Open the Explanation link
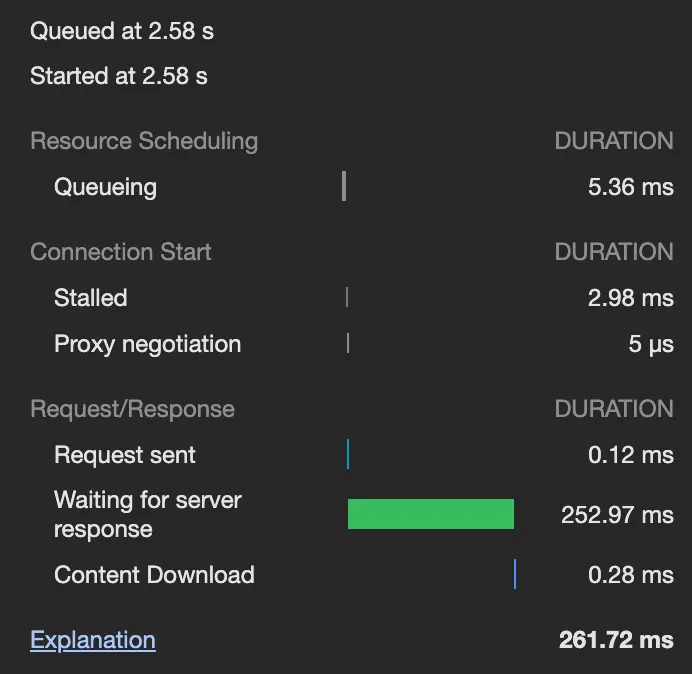692x674 pixels. coord(93,640)
